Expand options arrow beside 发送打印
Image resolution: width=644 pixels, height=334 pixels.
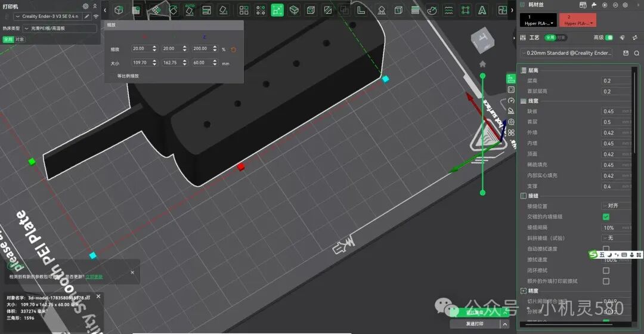tap(505, 324)
